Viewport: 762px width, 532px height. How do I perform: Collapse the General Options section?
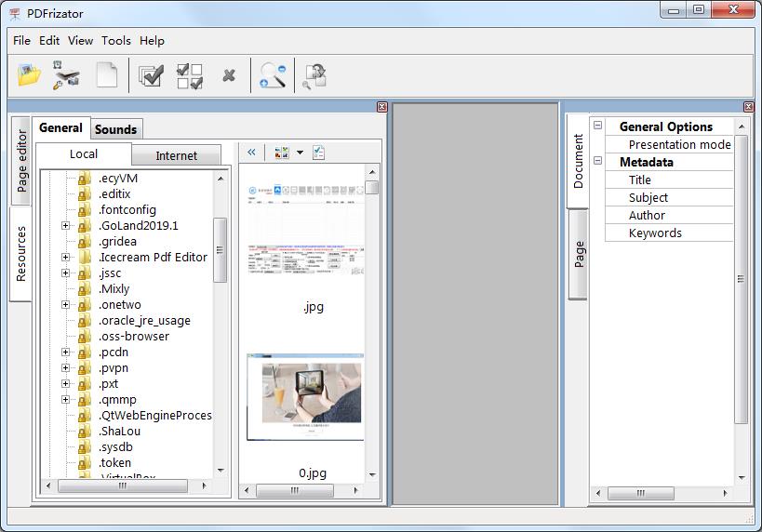[x=597, y=126]
